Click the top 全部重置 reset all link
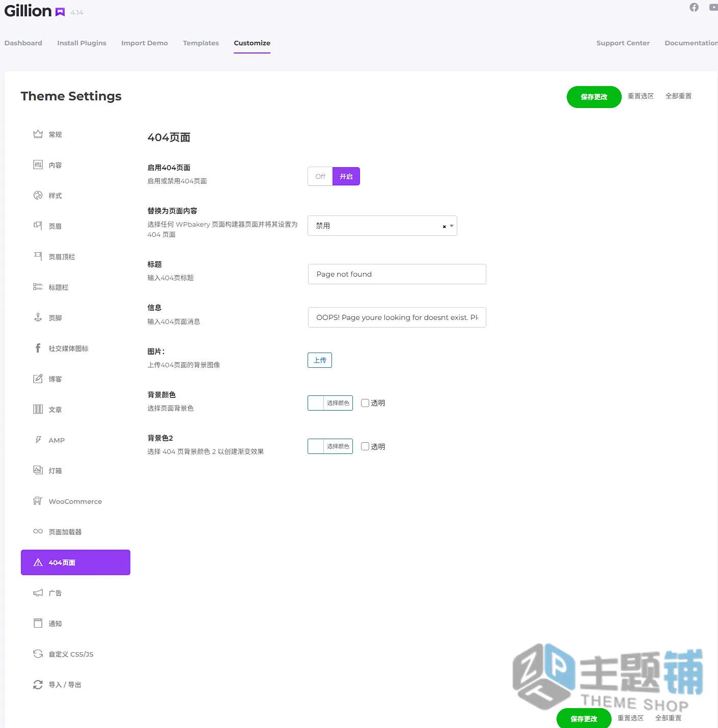718x728 pixels. pos(678,96)
